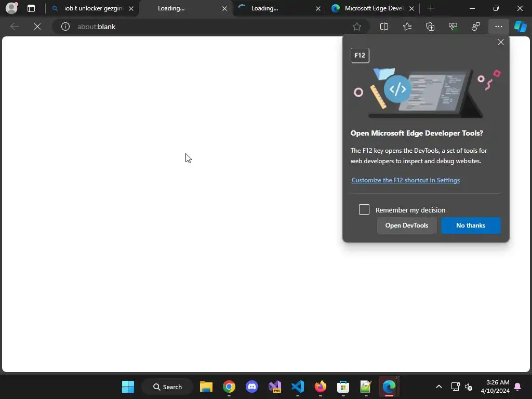The image size is (532, 399).
Task: Add this page to favorites star
Action: [x=356, y=26]
